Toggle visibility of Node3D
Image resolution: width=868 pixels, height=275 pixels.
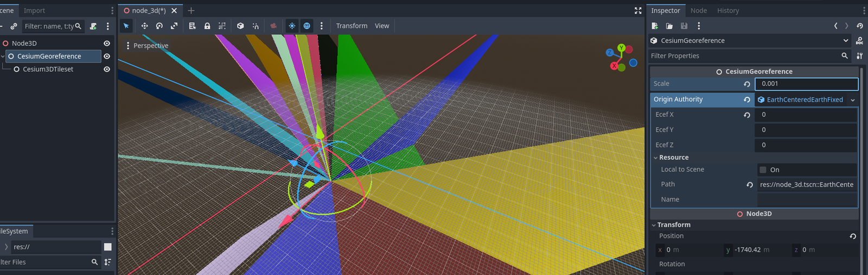(x=107, y=43)
